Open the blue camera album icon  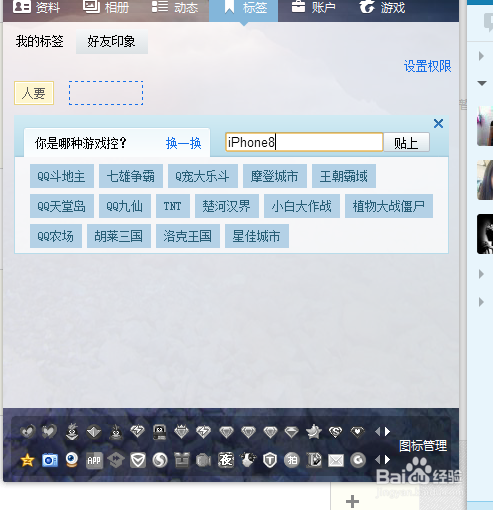[x=50, y=460]
